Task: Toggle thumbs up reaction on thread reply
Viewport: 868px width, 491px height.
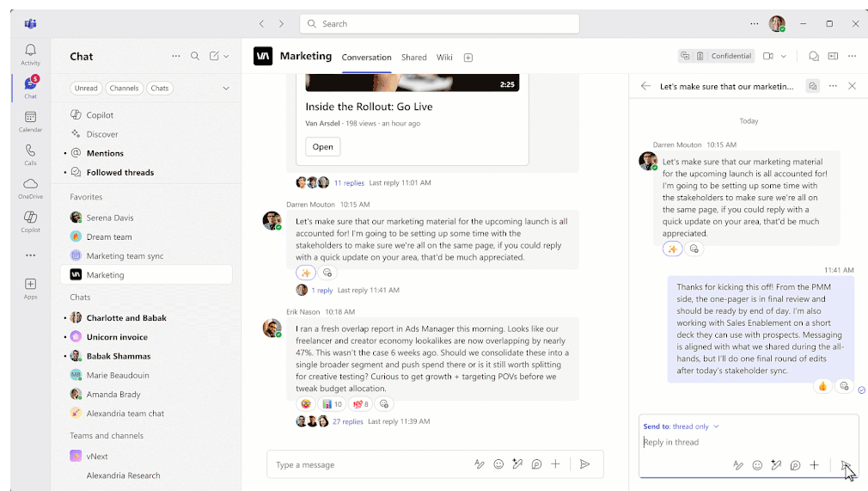Action: [822, 386]
